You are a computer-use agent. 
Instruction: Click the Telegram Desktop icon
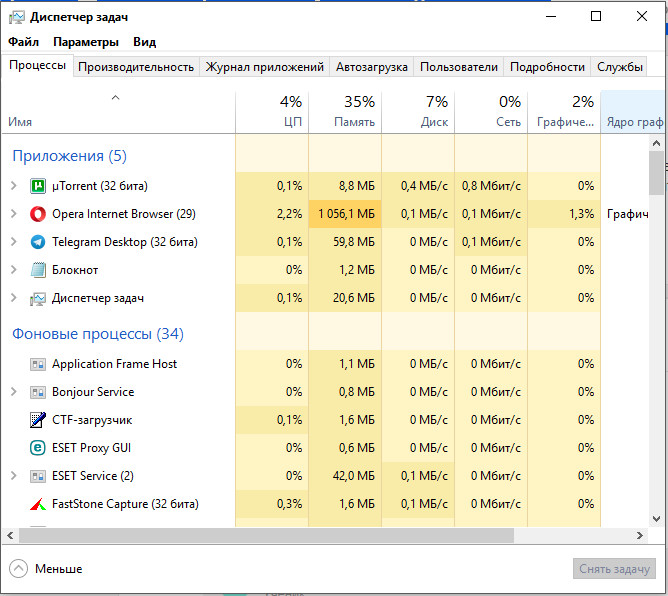[38, 242]
